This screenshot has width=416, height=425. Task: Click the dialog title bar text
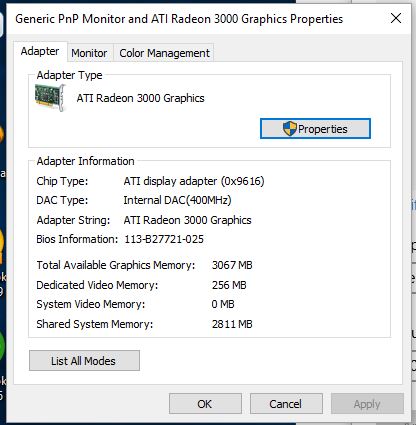pyautogui.click(x=179, y=19)
